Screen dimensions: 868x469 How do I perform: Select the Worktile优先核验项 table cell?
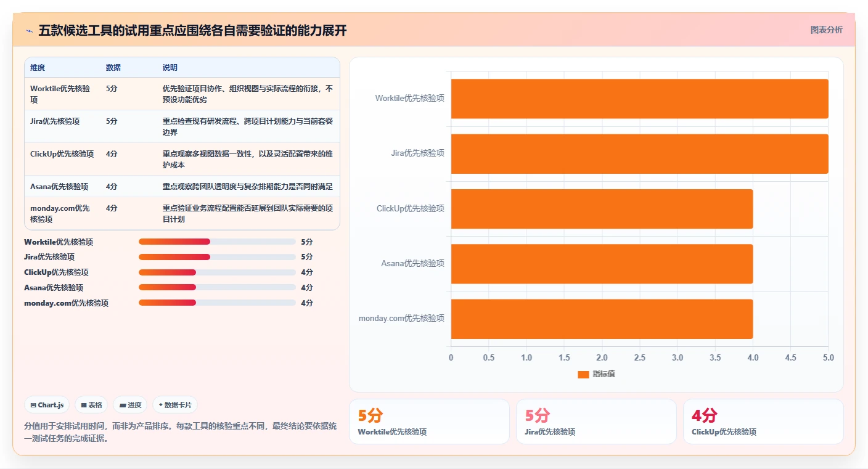(x=62, y=94)
